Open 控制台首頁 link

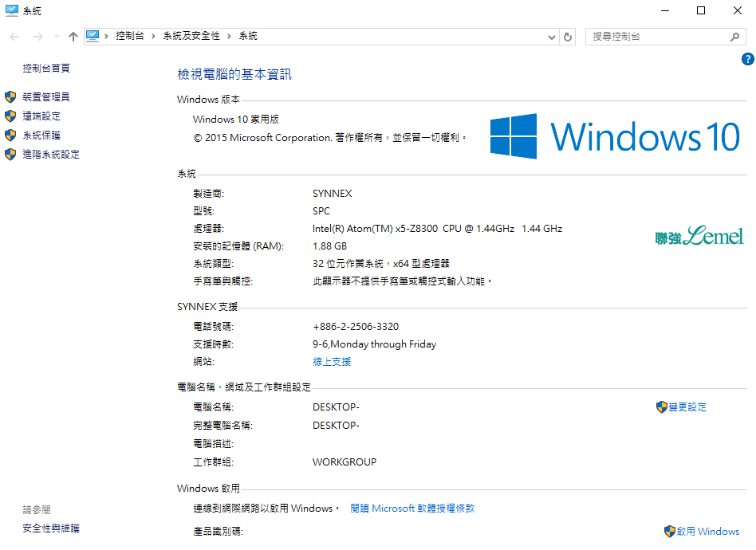pos(46,69)
